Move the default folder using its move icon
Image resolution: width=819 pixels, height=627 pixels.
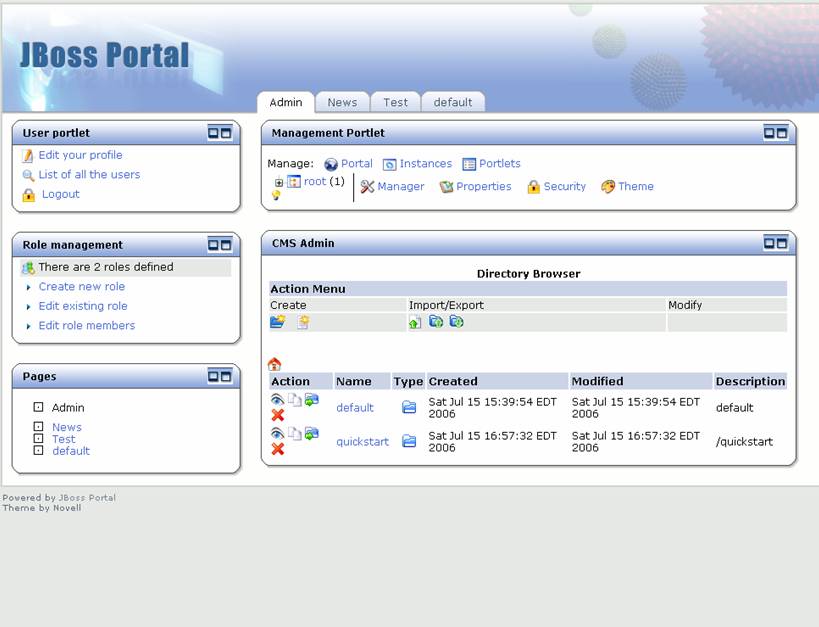click(312, 400)
